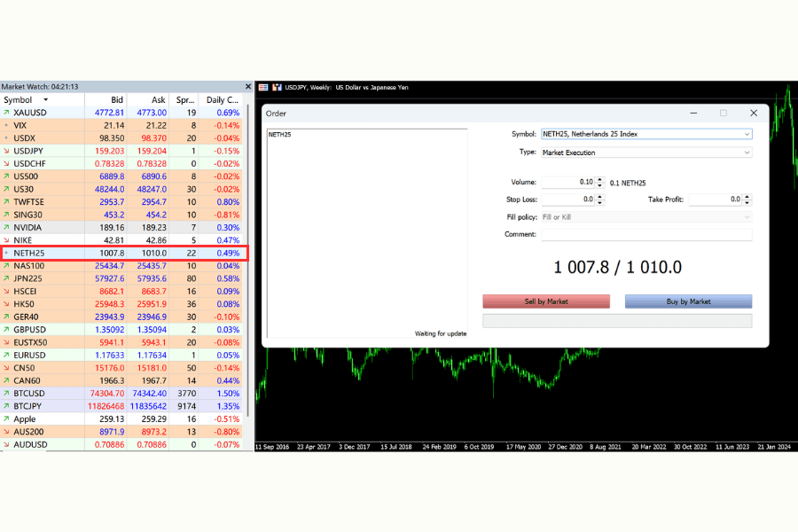Increment Take Profit with its stepper arrow
Screen dimensions: 798x532
747,195
